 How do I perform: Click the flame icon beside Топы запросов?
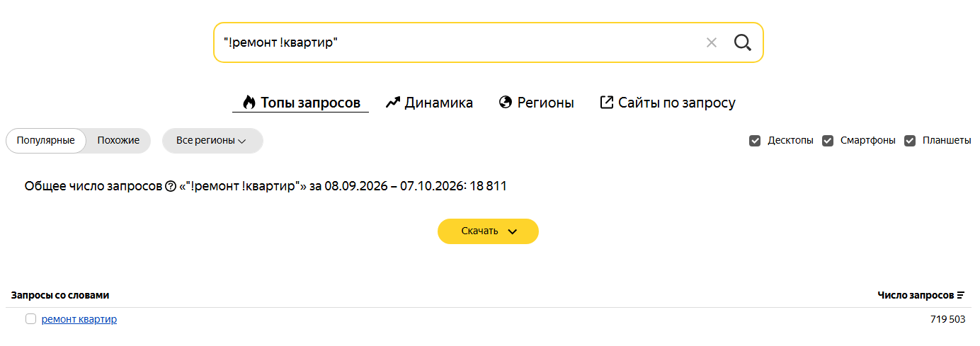click(x=249, y=103)
